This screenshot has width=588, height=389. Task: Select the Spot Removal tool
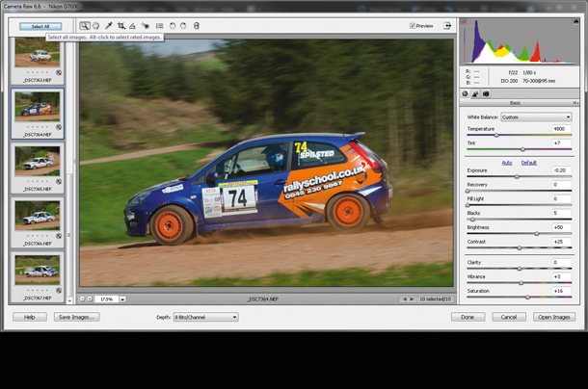point(146,26)
